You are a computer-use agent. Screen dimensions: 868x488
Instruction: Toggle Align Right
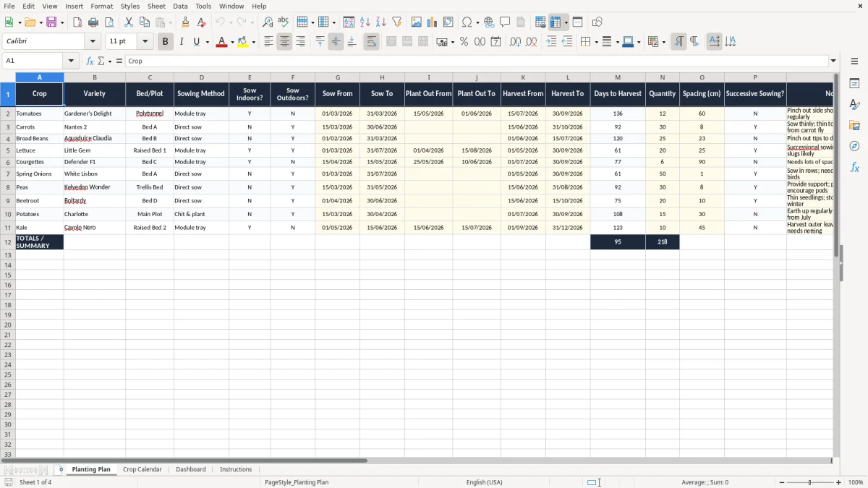click(x=300, y=42)
